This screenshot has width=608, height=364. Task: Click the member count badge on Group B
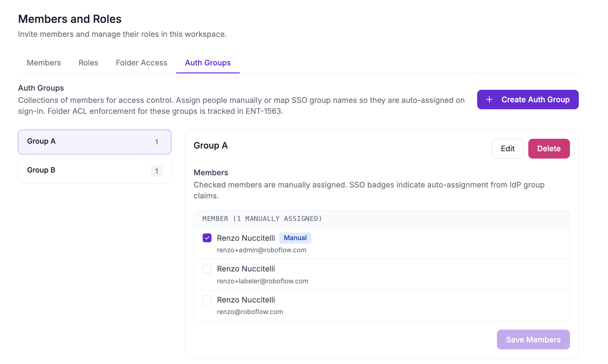[157, 171]
